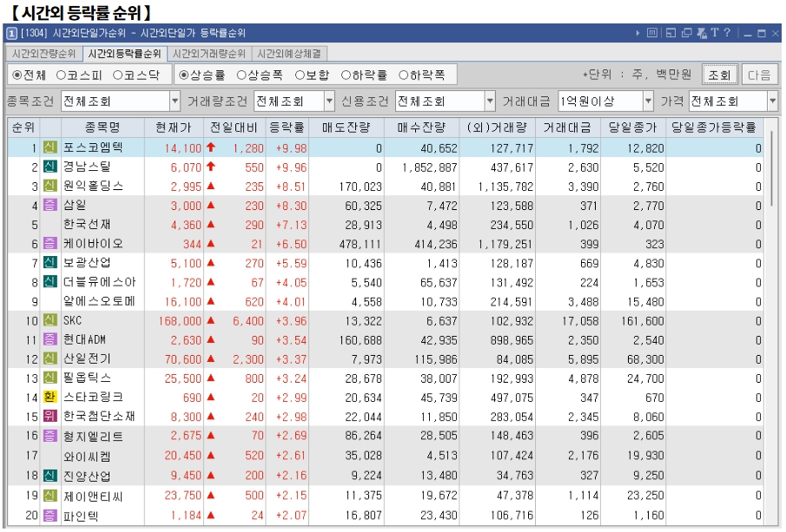Click the T font size icon
The width and height of the screenshot is (786, 532).
(715, 33)
